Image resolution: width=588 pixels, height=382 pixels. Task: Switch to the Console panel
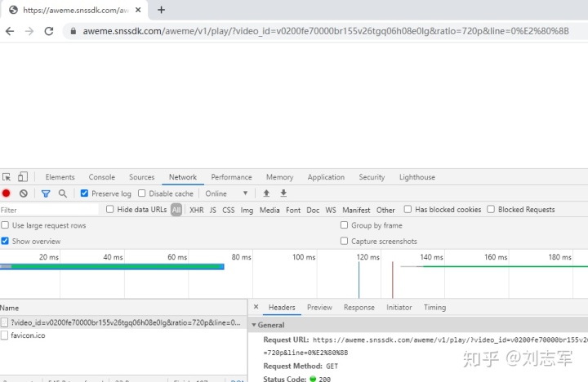pyautogui.click(x=101, y=177)
